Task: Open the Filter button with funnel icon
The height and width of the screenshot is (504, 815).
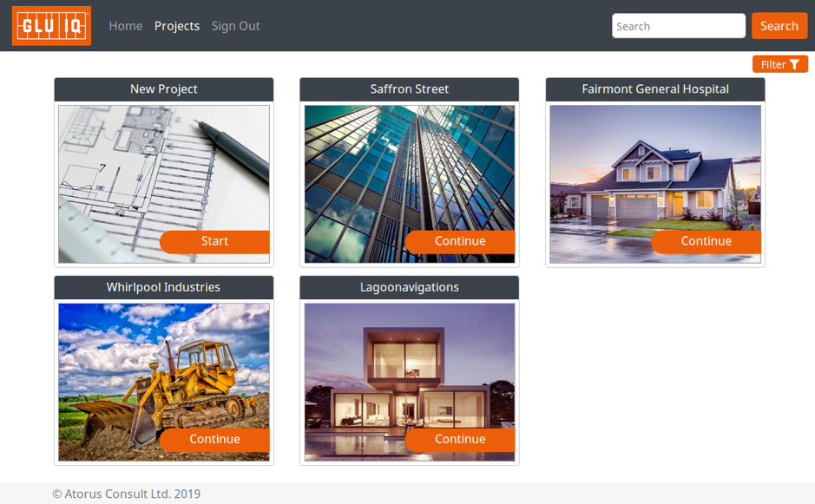Action: coord(779,64)
